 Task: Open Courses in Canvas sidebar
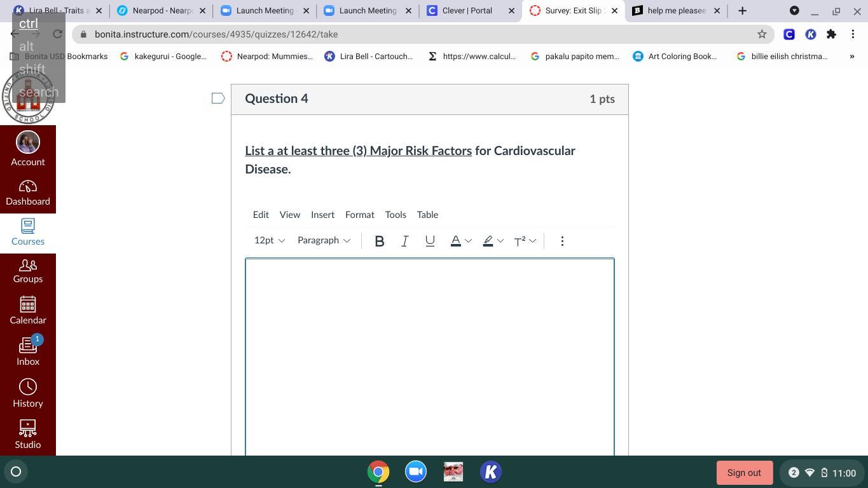point(28,233)
